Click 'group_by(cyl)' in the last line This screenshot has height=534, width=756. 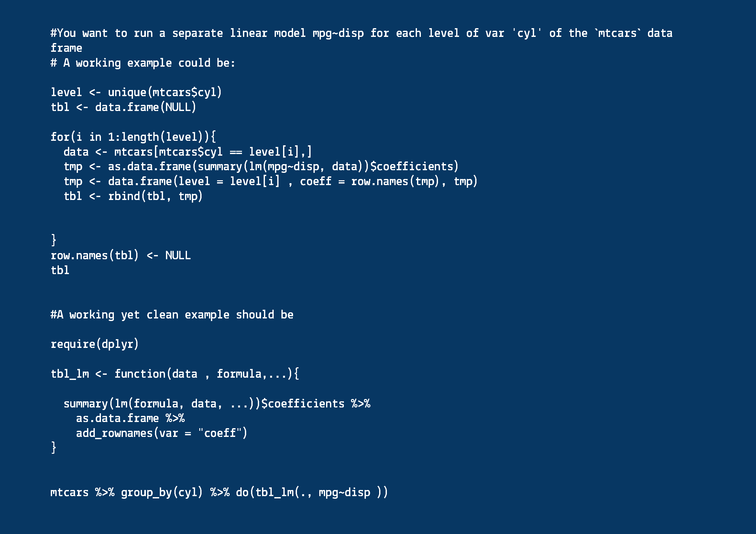161,492
